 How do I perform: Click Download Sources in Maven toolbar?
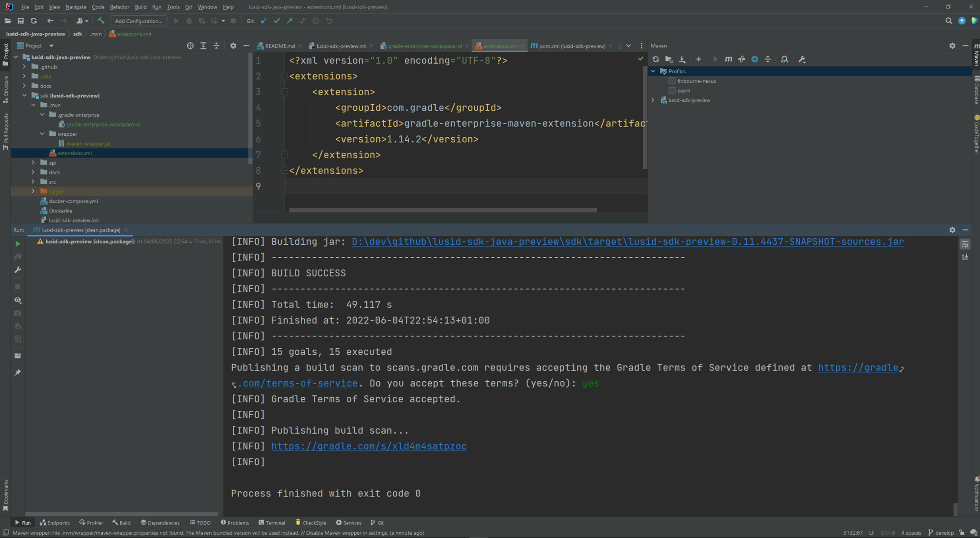pyautogui.click(x=682, y=59)
